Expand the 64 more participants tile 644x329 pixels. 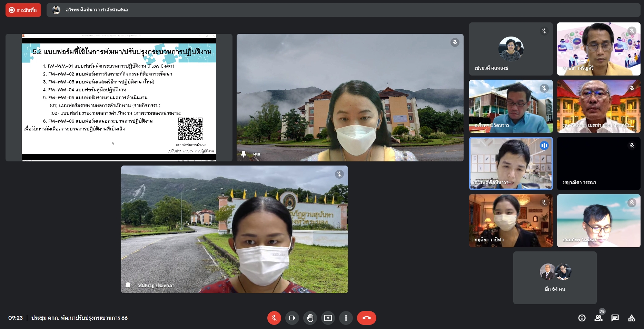[x=555, y=278]
